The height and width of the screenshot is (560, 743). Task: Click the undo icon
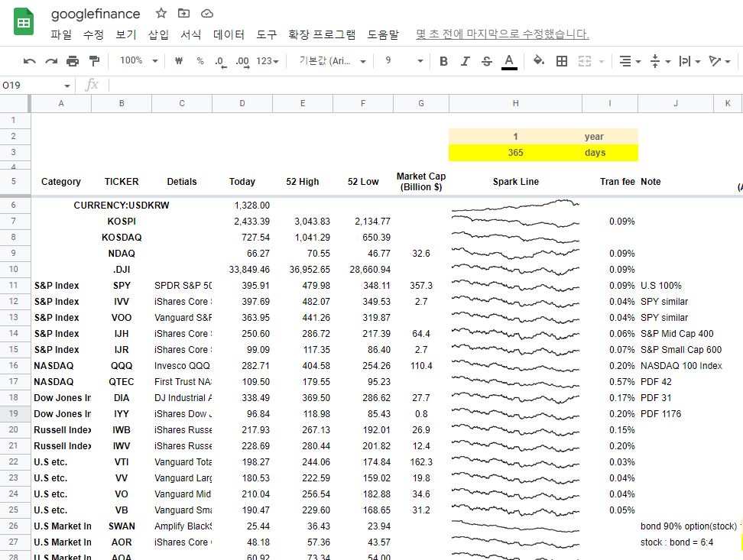coord(29,61)
